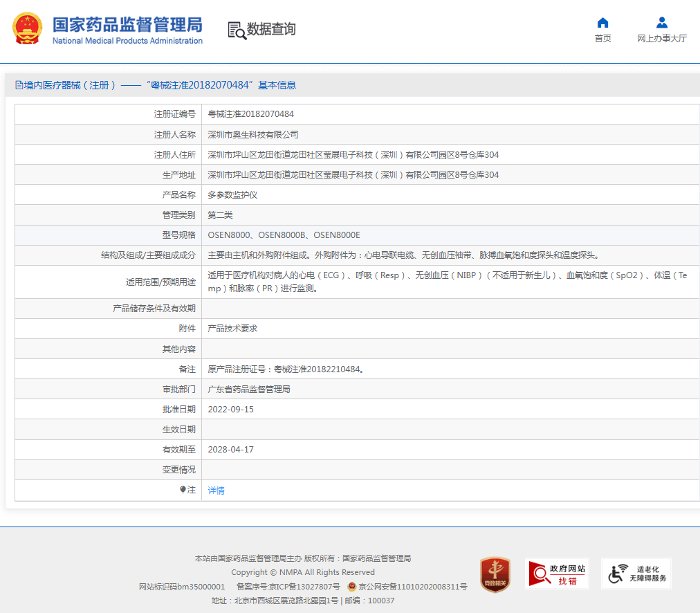
Task: Click the 产品技术要求 attachment text
Action: 232,329
